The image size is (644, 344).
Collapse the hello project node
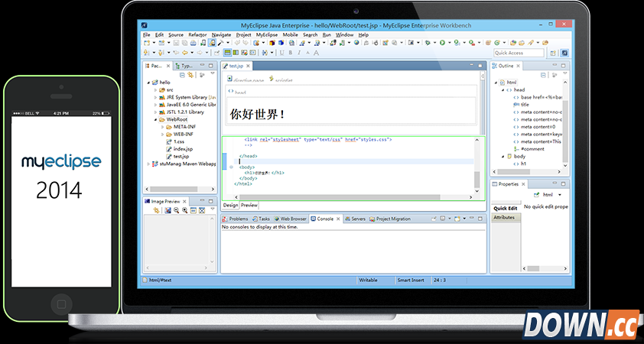[x=149, y=82]
